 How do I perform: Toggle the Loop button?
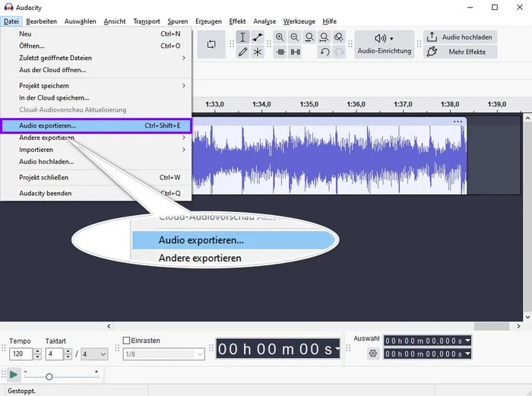[x=211, y=44]
